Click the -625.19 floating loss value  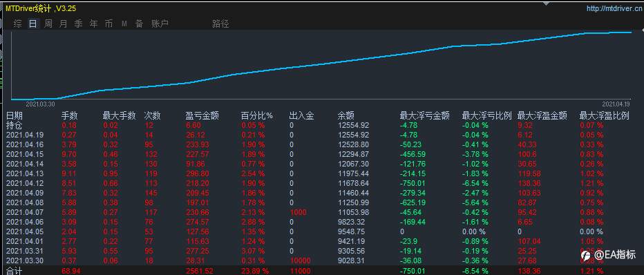[413, 202]
